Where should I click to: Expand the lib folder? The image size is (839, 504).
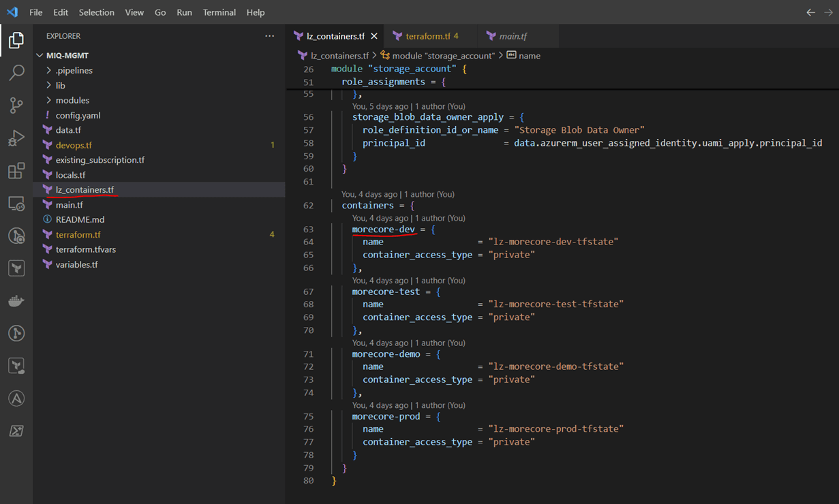click(x=61, y=85)
